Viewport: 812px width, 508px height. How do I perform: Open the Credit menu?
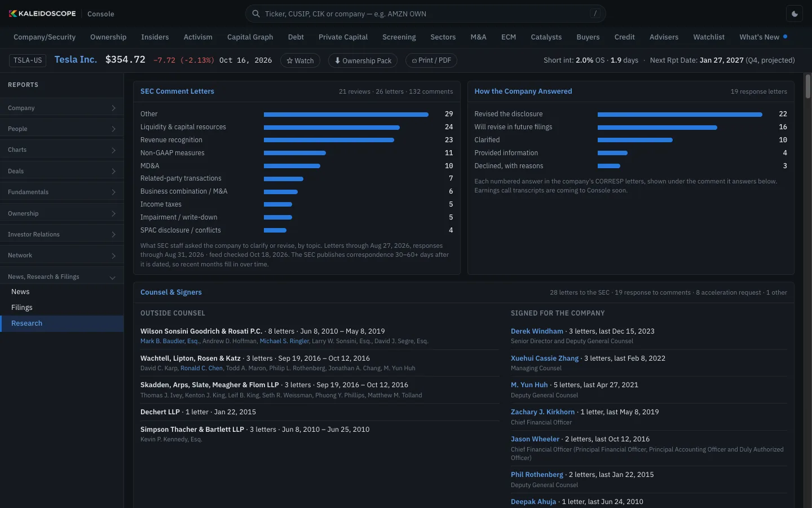(625, 37)
